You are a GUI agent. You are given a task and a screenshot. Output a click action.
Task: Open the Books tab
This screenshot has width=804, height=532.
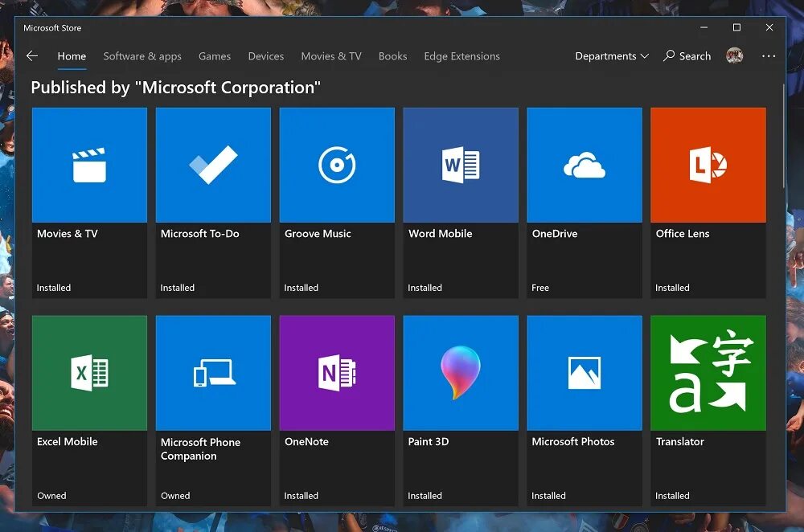tap(393, 56)
